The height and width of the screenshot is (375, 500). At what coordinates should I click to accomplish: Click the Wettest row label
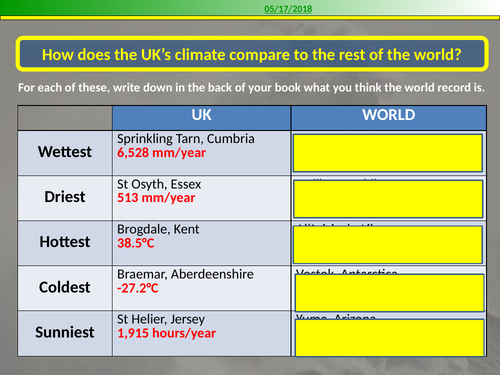(65, 152)
